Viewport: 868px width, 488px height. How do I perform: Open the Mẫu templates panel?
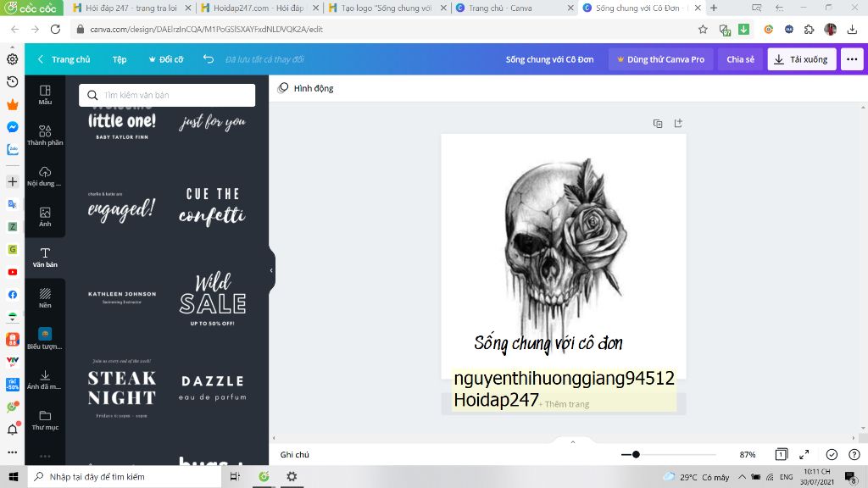(x=45, y=95)
